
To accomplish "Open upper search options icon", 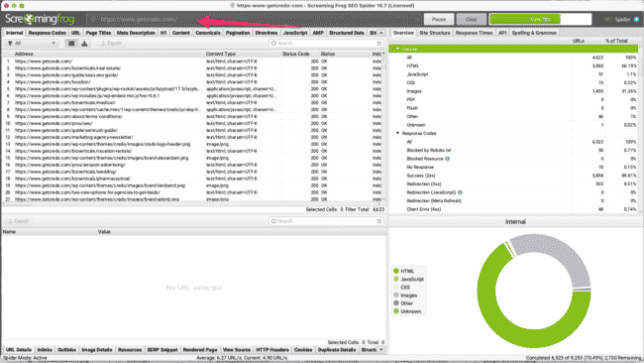I will pyautogui.click(x=379, y=44).
